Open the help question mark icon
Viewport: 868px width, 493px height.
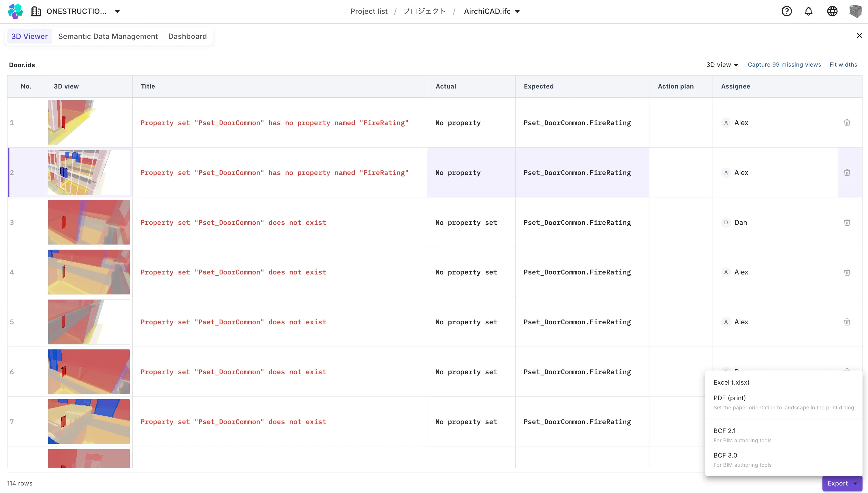pyautogui.click(x=786, y=11)
